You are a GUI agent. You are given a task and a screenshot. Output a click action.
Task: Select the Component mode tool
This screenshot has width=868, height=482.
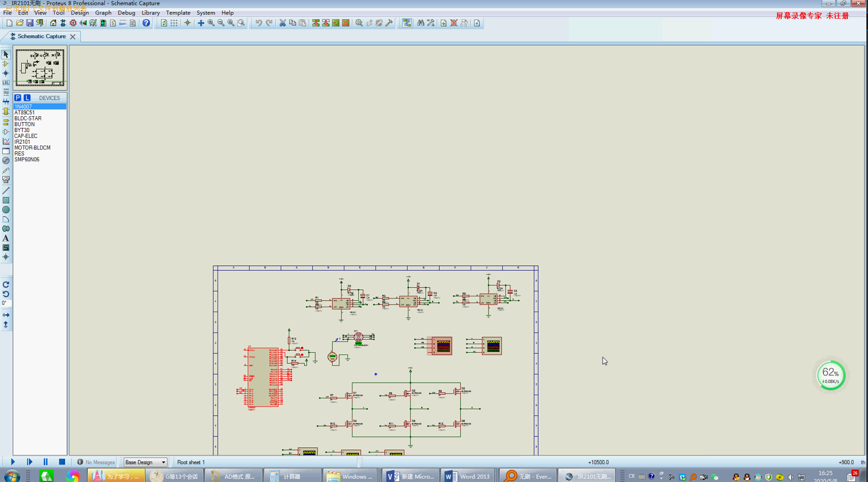6,64
